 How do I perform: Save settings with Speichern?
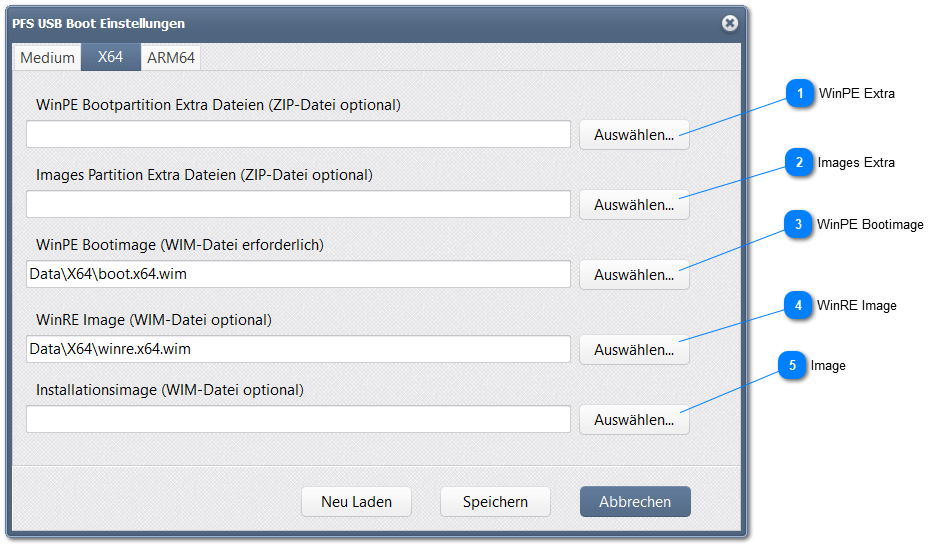[495, 502]
